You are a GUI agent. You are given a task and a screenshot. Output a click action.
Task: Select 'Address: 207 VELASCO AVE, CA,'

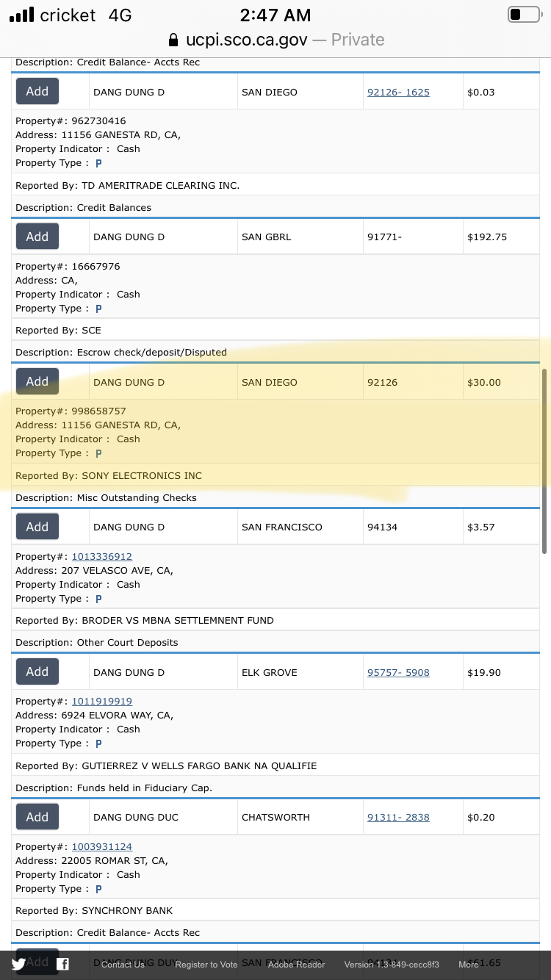click(x=95, y=570)
